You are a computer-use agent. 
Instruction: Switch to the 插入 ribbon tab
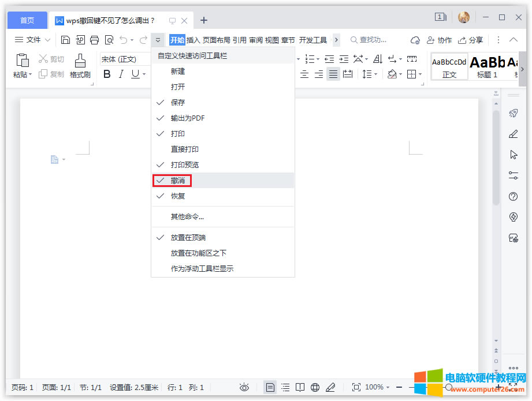point(194,40)
